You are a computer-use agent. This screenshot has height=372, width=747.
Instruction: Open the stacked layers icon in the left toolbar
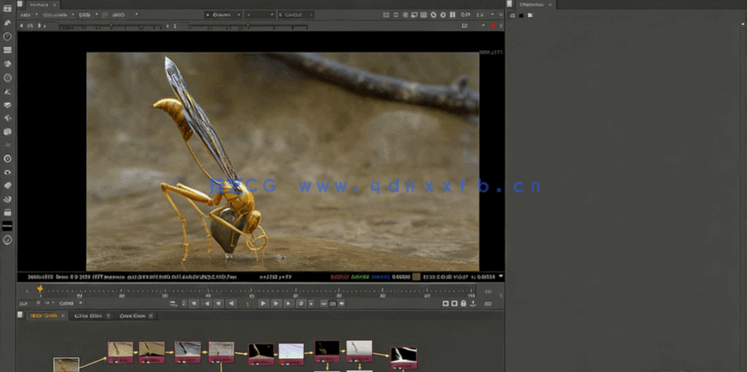pos(7,105)
